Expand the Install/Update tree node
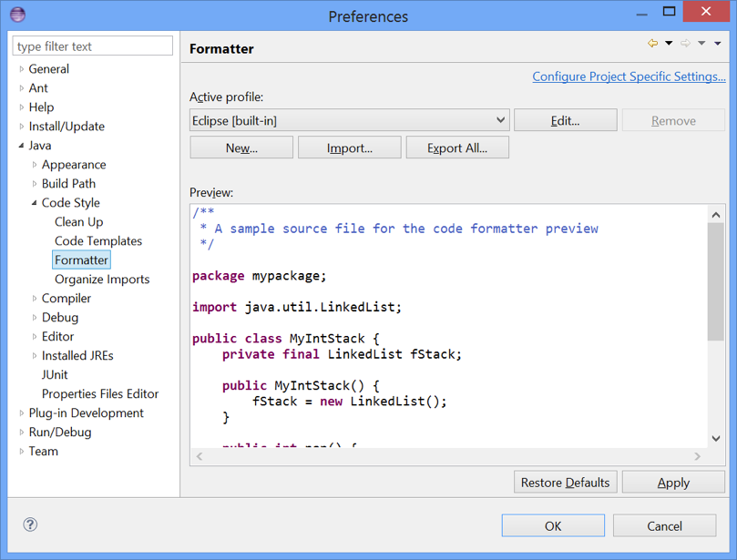 pos(22,127)
